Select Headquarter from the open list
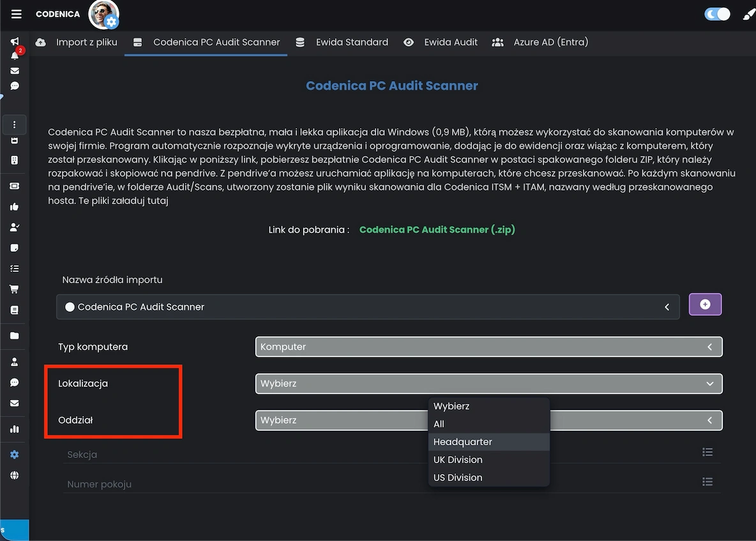 tap(462, 441)
